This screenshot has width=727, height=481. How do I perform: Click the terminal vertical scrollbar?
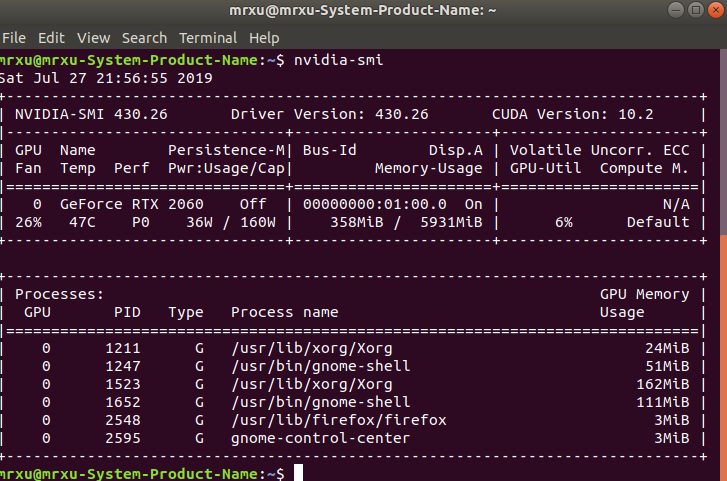(x=723, y=357)
